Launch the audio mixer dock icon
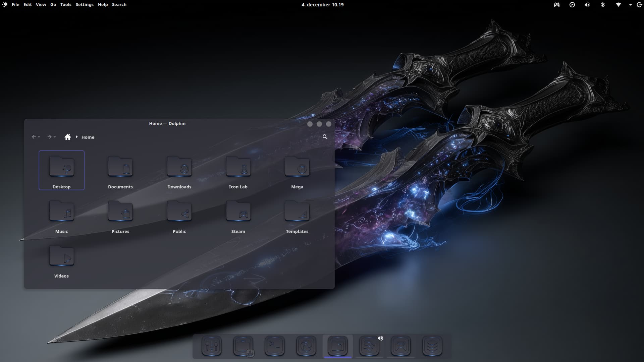Viewport: 644px width, 362px height. pos(212,346)
